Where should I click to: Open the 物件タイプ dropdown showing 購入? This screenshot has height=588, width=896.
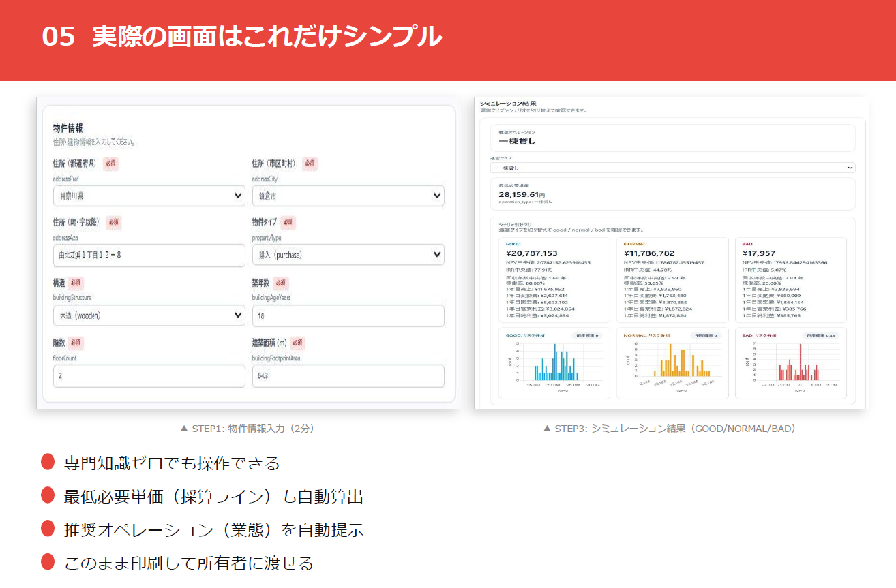348,255
